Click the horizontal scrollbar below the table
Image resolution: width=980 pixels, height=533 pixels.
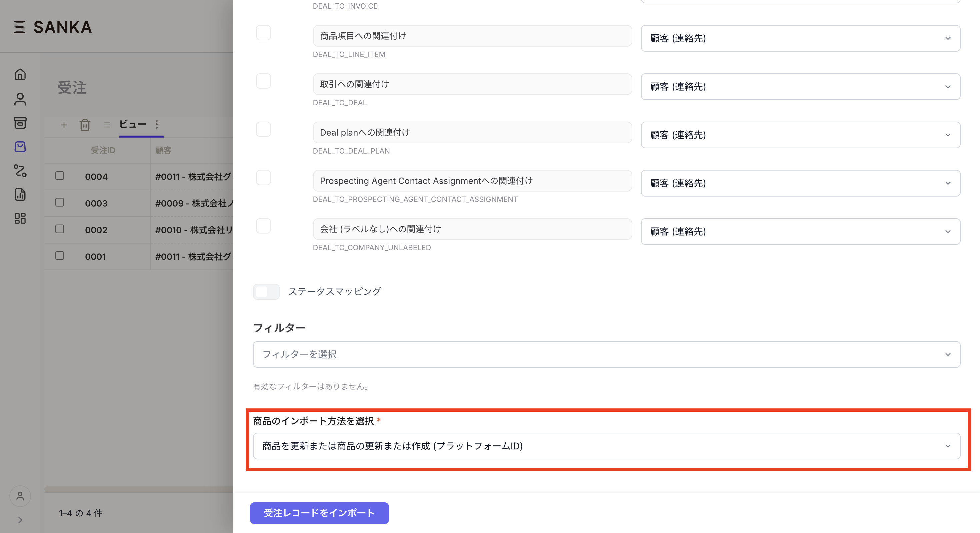point(138,489)
